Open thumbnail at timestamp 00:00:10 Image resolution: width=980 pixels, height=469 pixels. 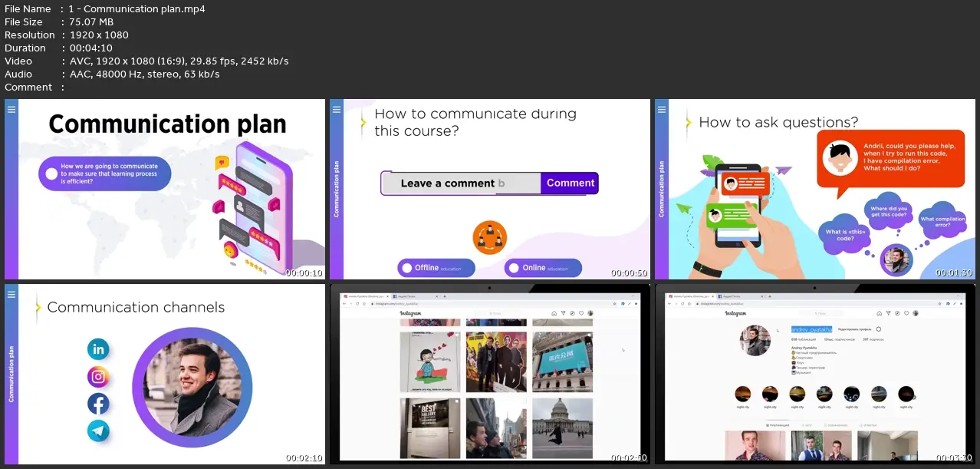click(165, 189)
